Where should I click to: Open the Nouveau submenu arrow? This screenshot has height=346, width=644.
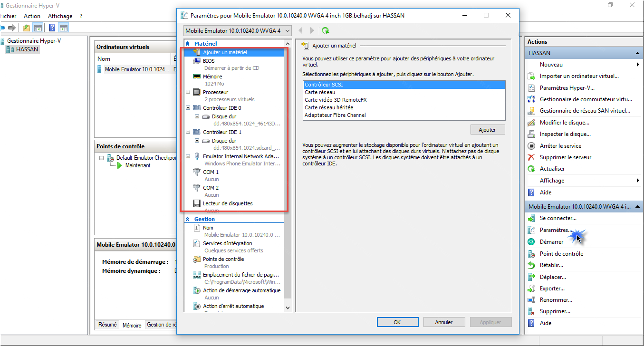638,65
